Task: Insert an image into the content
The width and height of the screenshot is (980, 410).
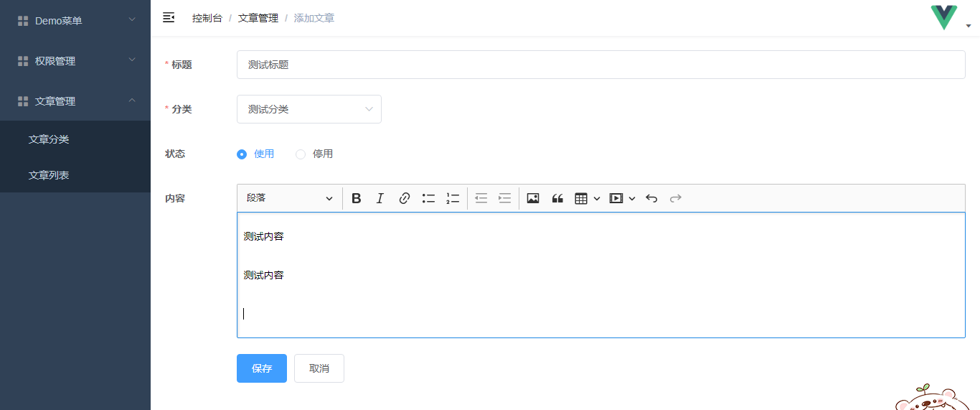Action: click(x=532, y=199)
